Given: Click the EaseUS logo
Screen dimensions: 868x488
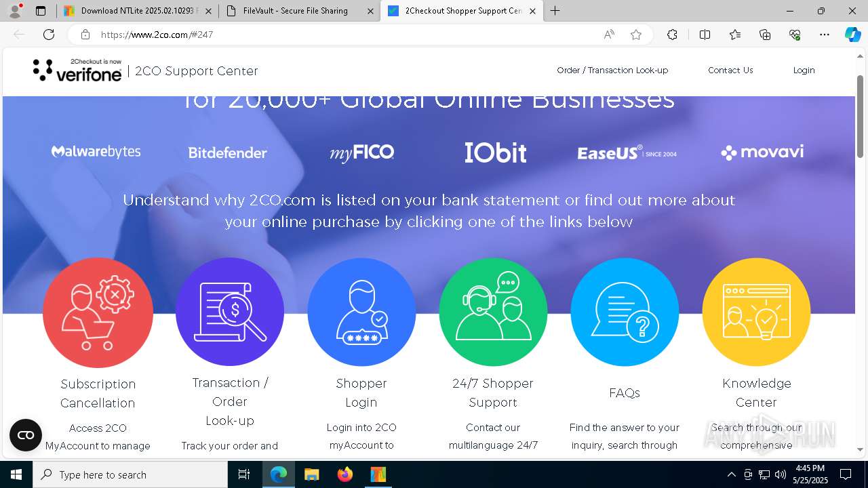Looking at the screenshot, I should point(627,153).
